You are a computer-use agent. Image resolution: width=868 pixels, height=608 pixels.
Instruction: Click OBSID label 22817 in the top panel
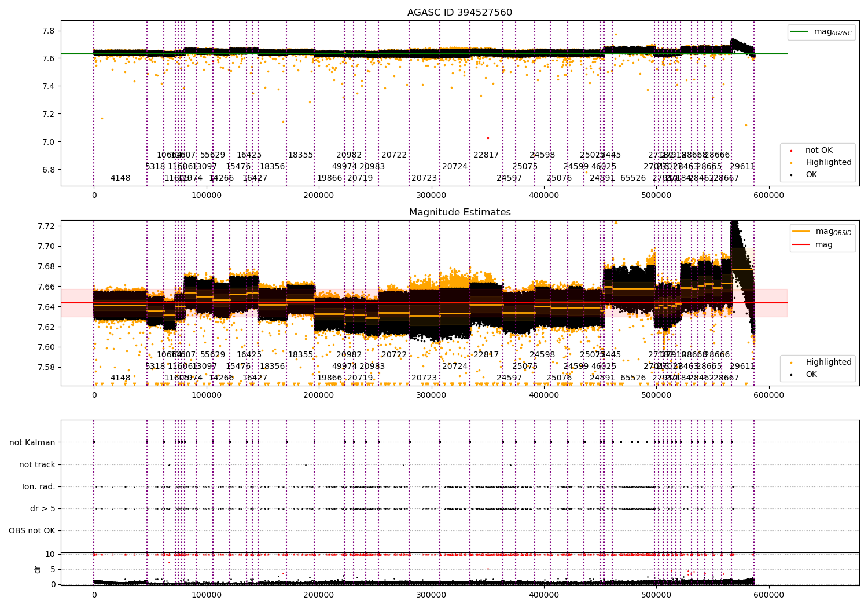click(x=486, y=155)
